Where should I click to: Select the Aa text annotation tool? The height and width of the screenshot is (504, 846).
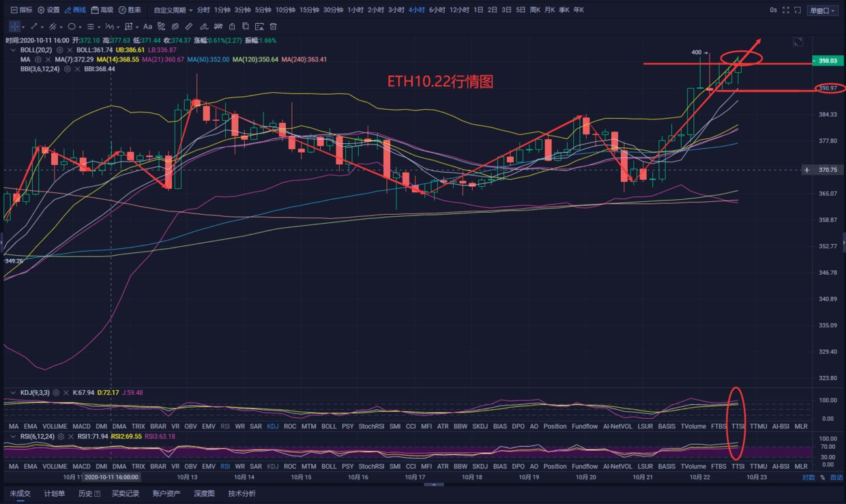147,27
